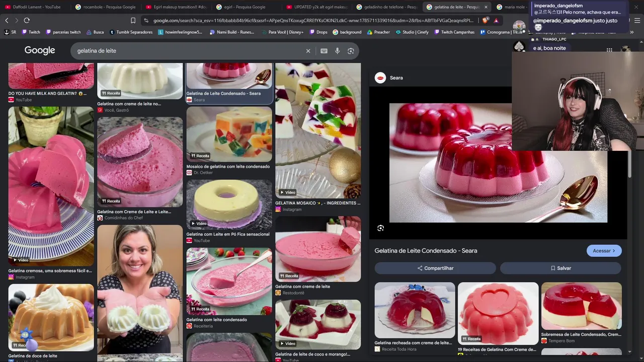Open the Twitch bookmark
The width and height of the screenshot is (644, 362).
click(31, 32)
